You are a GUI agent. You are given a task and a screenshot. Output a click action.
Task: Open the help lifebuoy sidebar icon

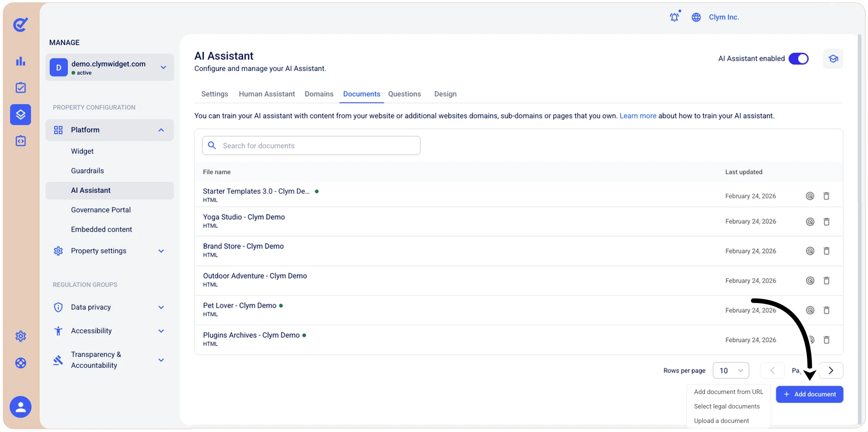20,363
